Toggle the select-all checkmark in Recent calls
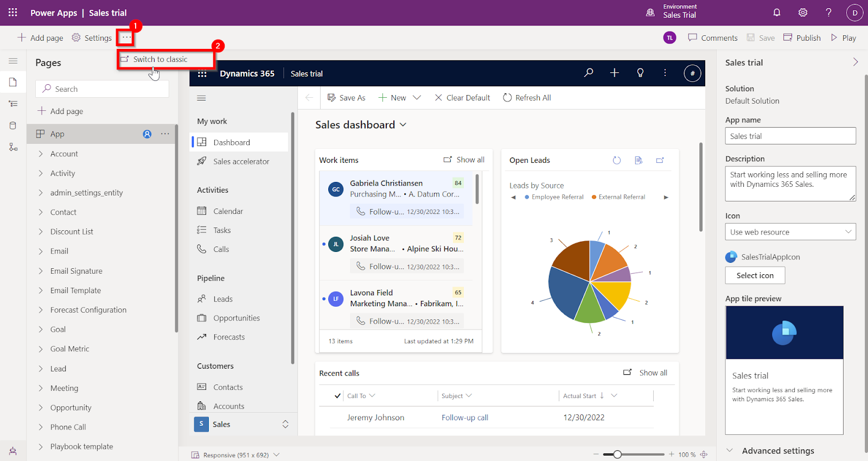868x461 pixels. pyautogui.click(x=338, y=396)
